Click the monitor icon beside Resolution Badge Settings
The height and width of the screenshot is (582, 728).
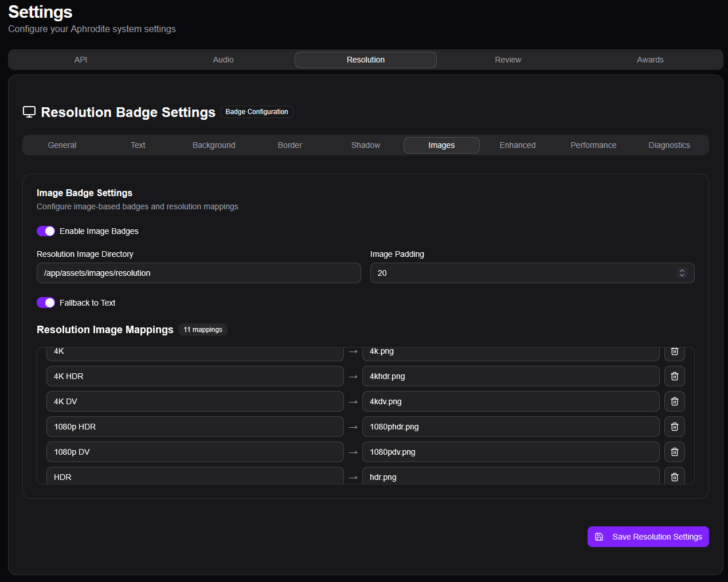pyautogui.click(x=29, y=112)
